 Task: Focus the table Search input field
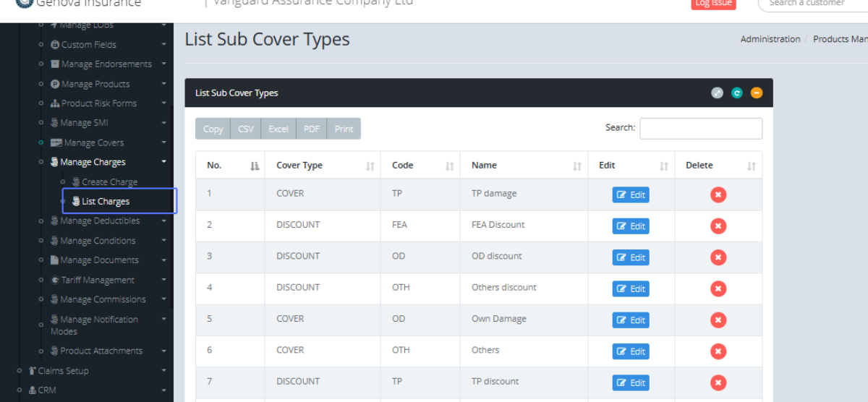point(700,129)
